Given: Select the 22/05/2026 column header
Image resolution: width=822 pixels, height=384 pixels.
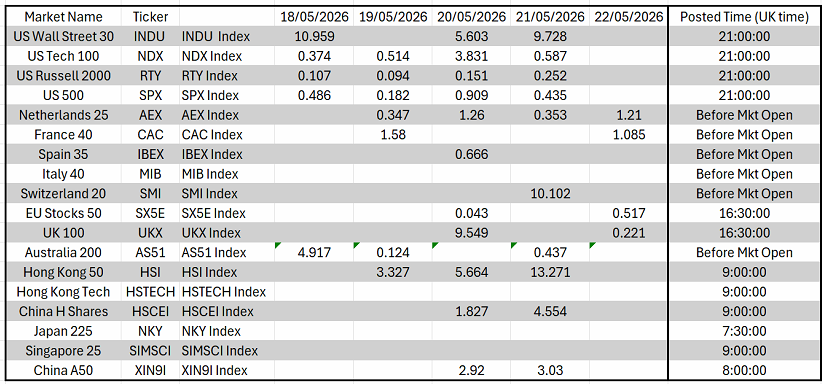Looking at the screenshot, I should (x=629, y=17).
